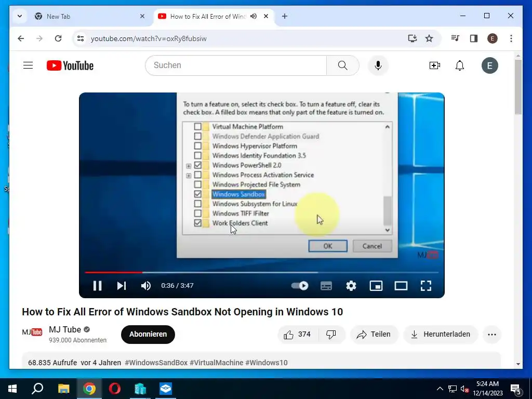Dislike the video
Image resolution: width=532 pixels, height=399 pixels.
click(331, 334)
